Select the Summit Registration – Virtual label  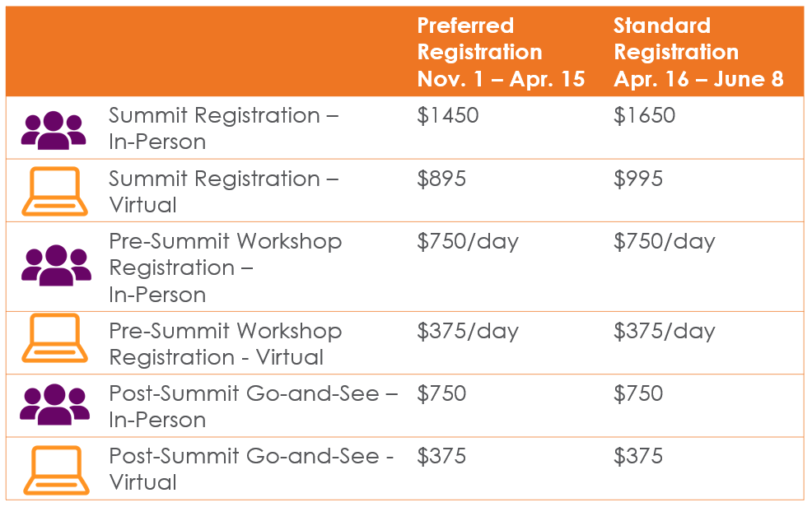[223, 192]
